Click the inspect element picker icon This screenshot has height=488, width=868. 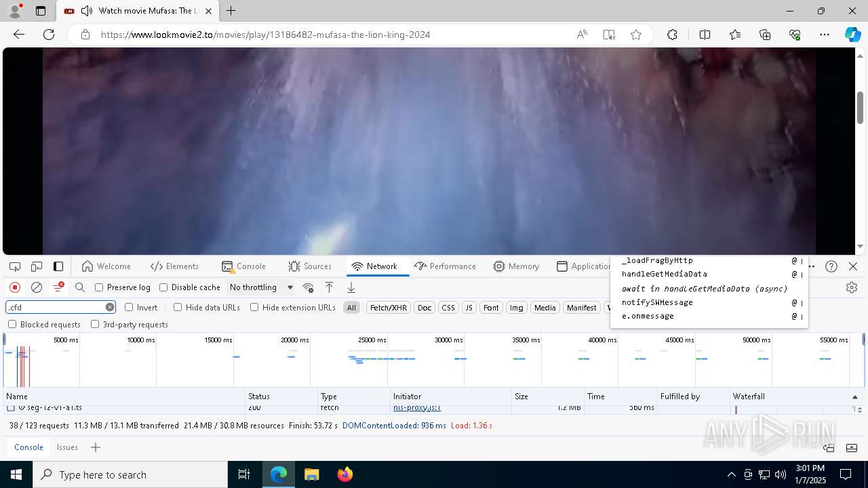[x=14, y=266]
